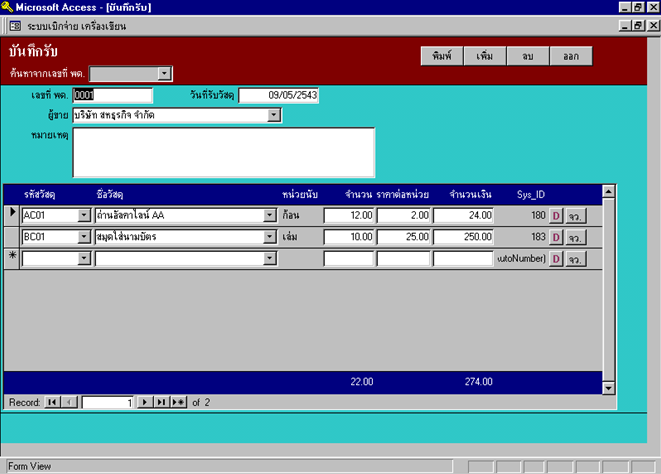Screen dimensions: 661x474
Task: Minimize the inner form window
Action: pyautogui.click(x=625, y=26)
